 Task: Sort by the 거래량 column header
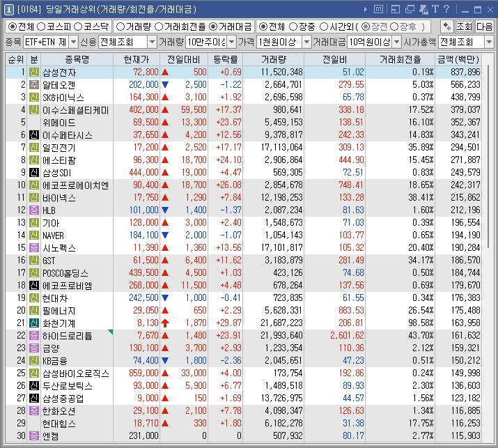274,60
